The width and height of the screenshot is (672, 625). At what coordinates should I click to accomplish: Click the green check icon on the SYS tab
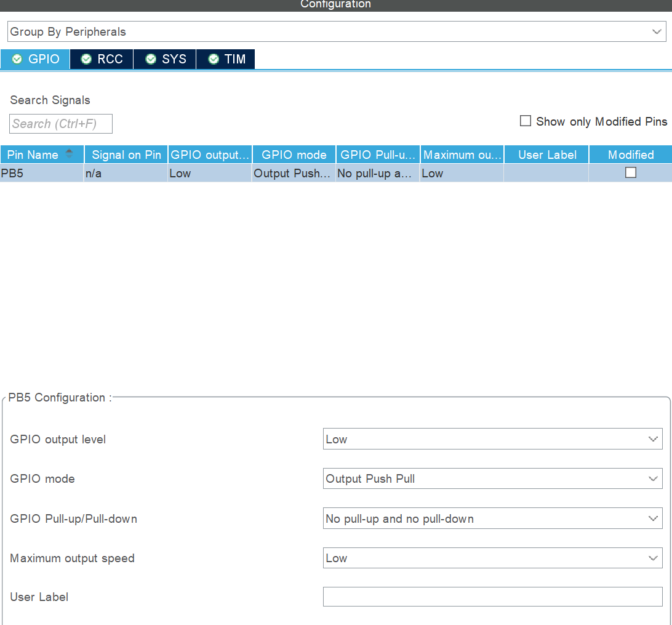coord(150,58)
